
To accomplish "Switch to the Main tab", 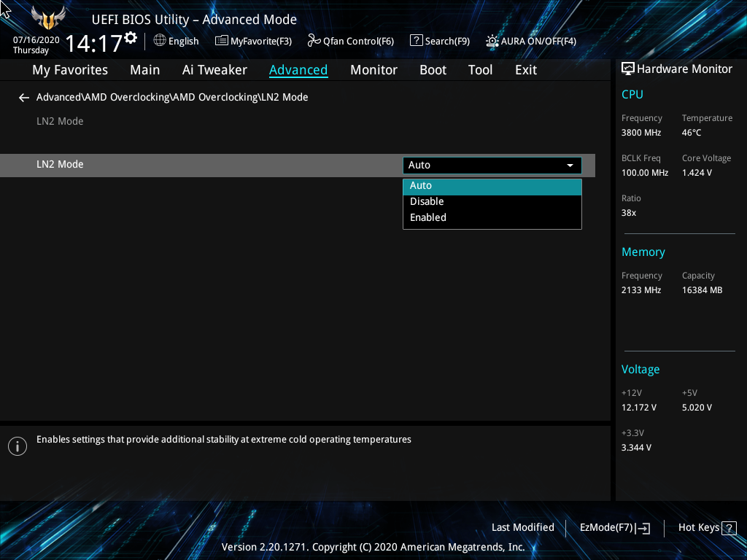I will tap(145, 70).
